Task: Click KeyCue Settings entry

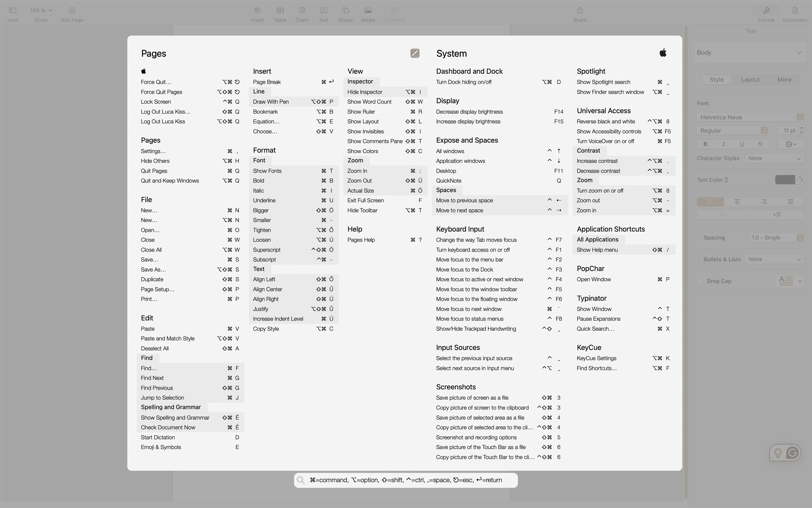Action: (624, 358)
